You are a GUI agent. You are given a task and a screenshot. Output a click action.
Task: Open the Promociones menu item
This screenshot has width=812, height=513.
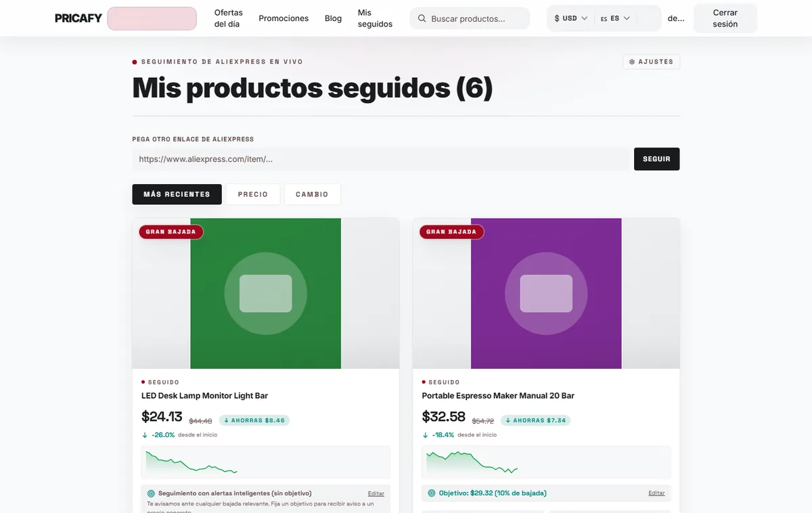point(284,18)
